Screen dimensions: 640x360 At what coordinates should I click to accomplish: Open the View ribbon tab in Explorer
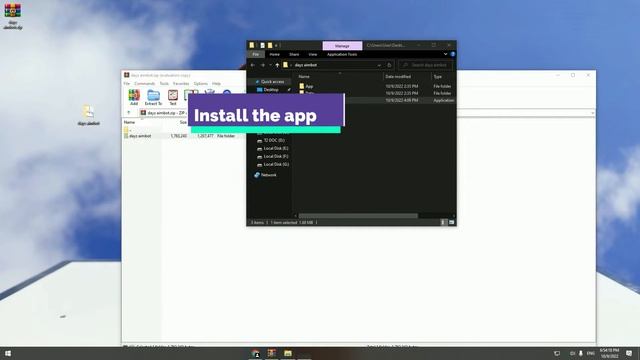click(x=313, y=54)
